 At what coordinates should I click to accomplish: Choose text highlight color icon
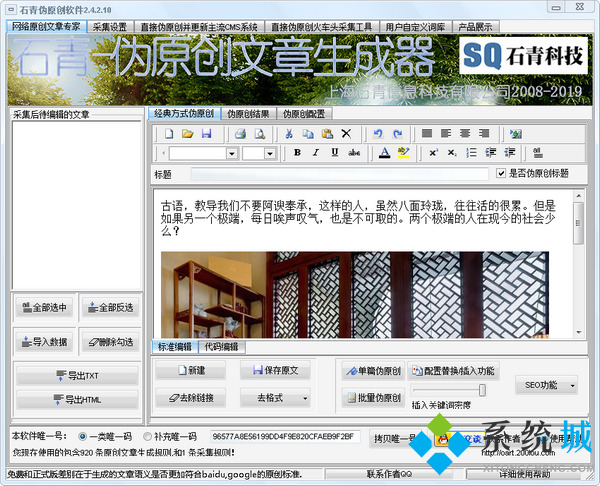404,153
